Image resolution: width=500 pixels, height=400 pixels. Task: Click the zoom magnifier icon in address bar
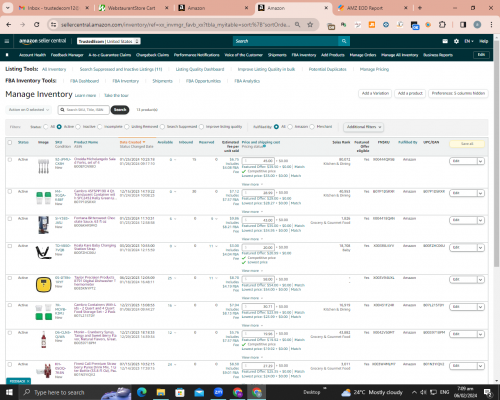297,24
